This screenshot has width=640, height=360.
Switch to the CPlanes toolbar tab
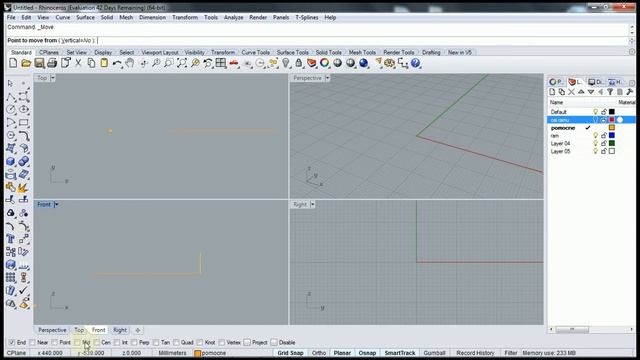pyautogui.click(x=49, y=52)
